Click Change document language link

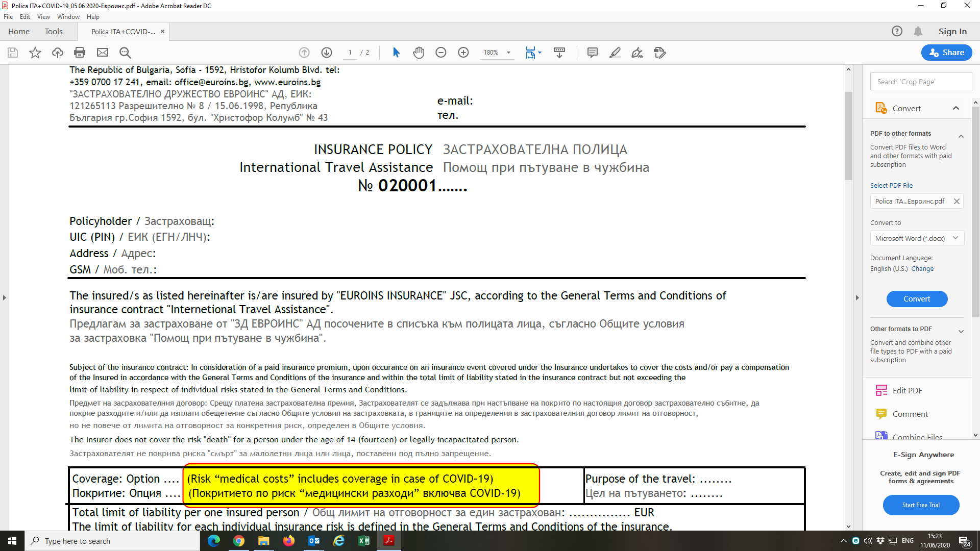[x=922, y=269]
